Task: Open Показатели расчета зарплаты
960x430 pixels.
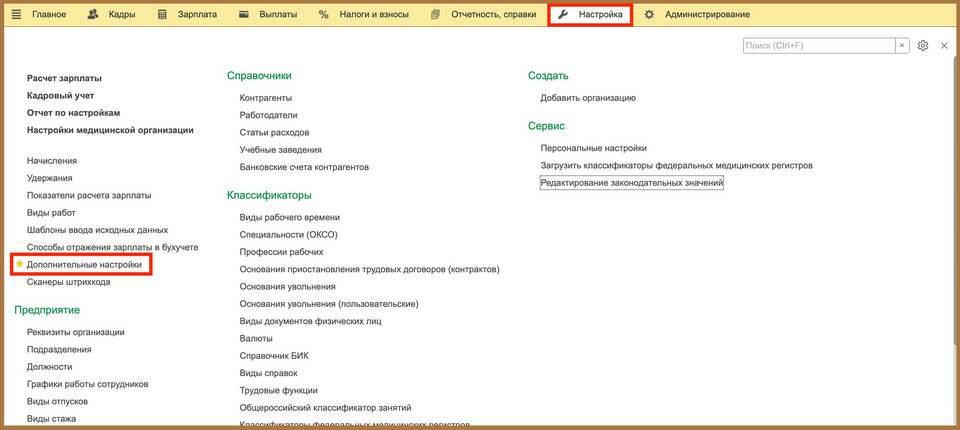Action: click(x=89, y=195)
